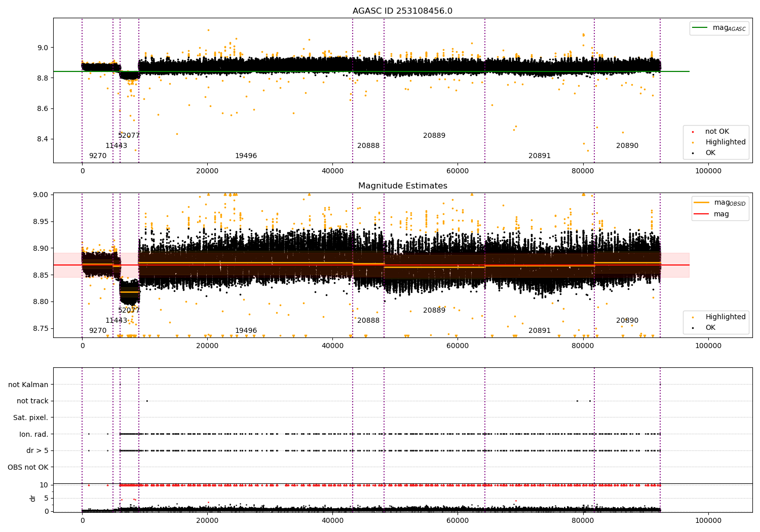Click y-axis tick 8.80 on middle plot
Image resolution: width=760 pixels, height=532 pixels.
(40, 301)
